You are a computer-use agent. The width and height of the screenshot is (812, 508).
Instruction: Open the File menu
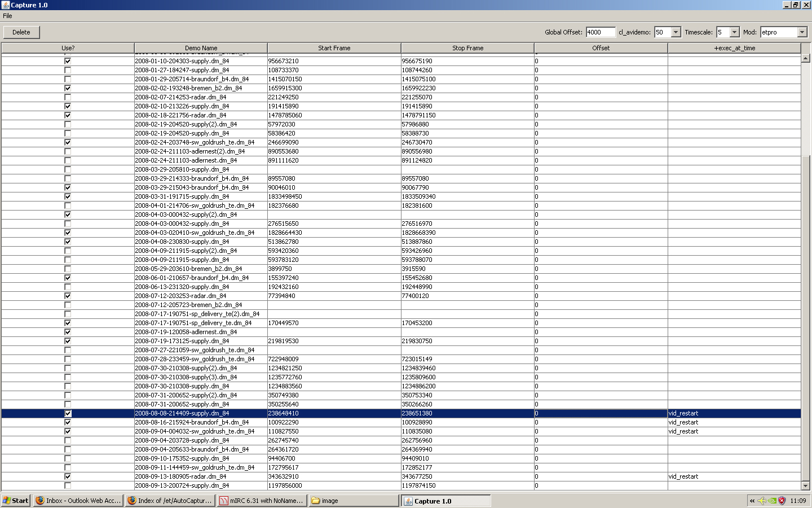(7, 16)
